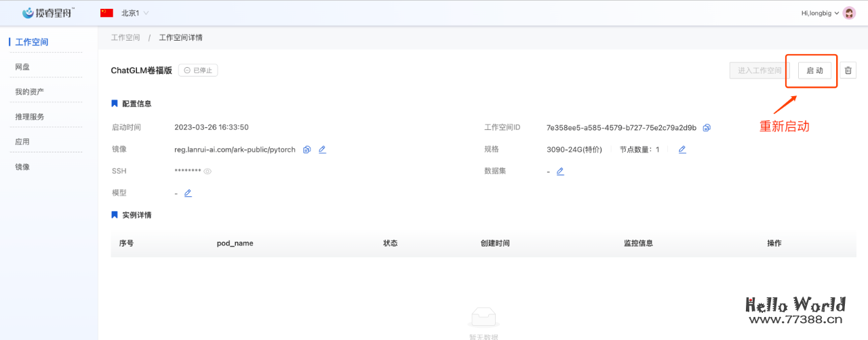Click the 监控信息 column header
The image size is (868, 340).
638,243
